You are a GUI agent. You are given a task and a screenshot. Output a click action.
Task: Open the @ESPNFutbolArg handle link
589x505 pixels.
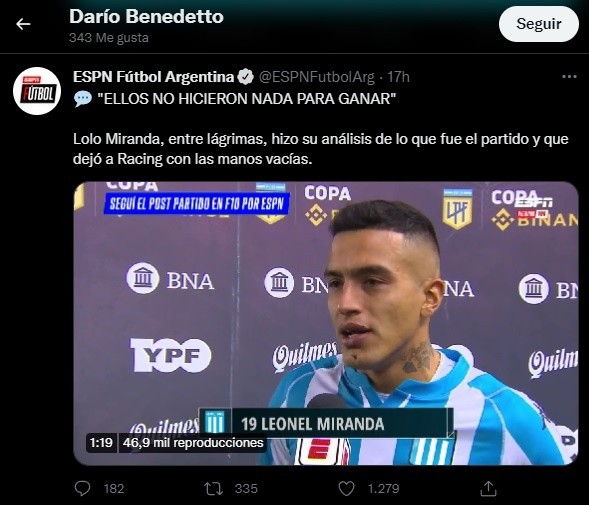[317, 77]
